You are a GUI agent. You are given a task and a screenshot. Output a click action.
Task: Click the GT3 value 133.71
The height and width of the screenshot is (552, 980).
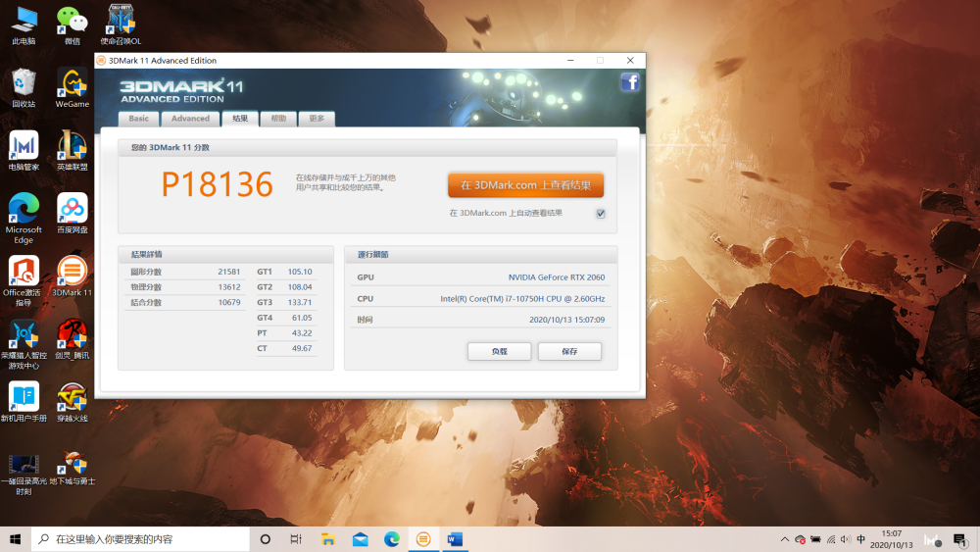point(300,302)
